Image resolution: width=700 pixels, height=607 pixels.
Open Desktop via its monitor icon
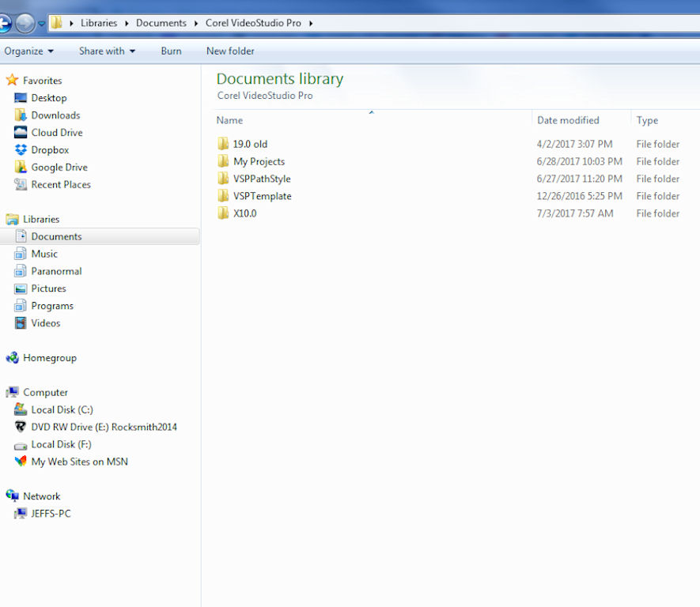pos(21,98)
